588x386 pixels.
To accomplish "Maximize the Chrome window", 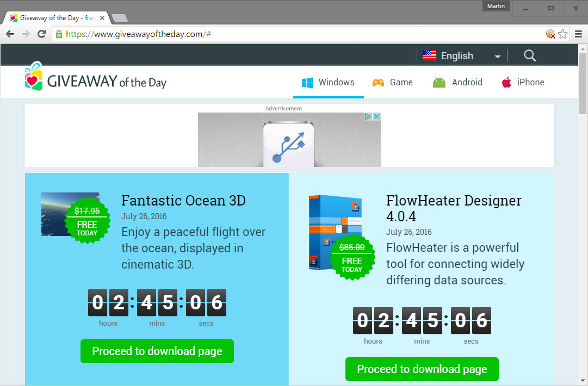I will [550, 8].
